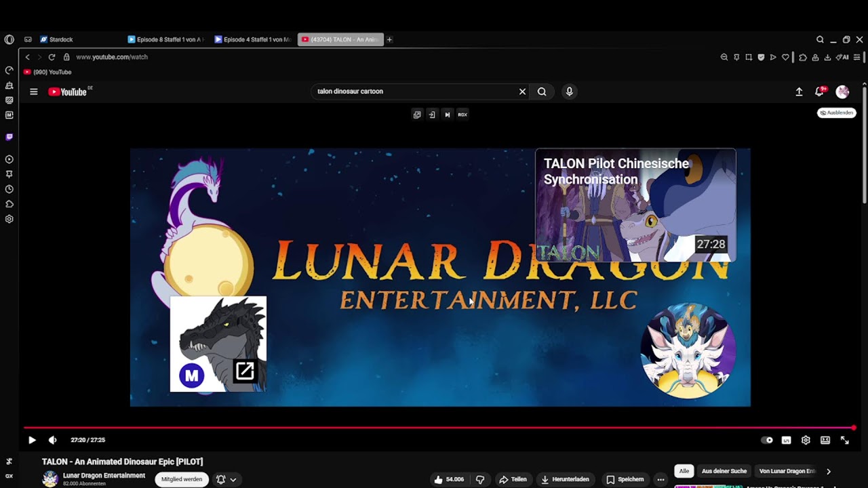The image size is (868, 488).
Task: Click YouTube voice search microphone
Action: point(569,91)
